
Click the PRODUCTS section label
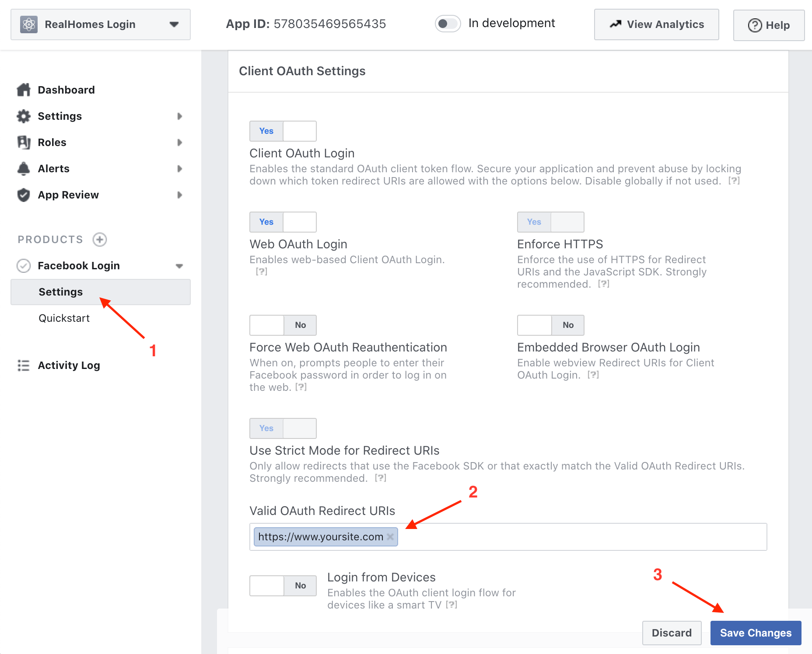click(50, 240)
